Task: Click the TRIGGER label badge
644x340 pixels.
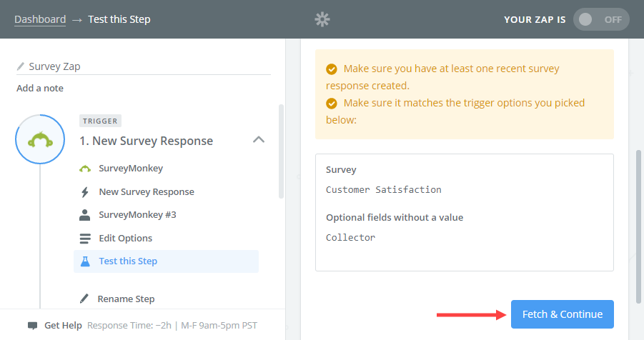Action: pos(100,121)
